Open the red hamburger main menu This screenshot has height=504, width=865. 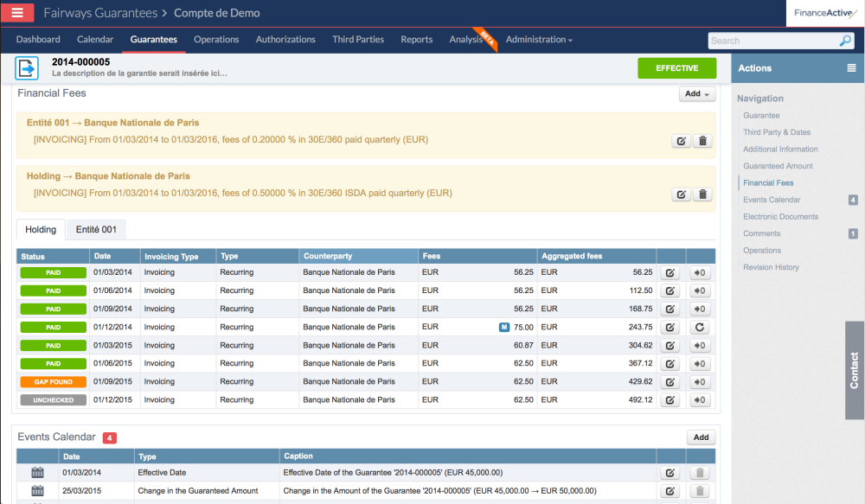[17, 12]
